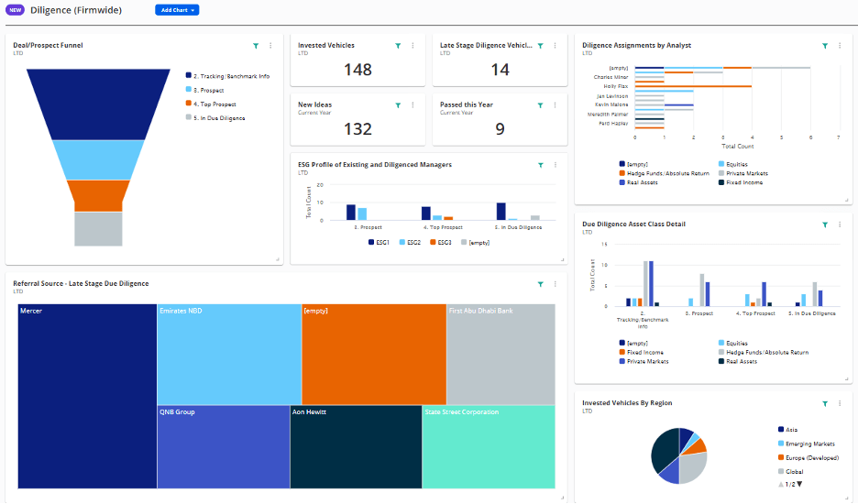Click the New Ideas value 132

click(357, 129)
